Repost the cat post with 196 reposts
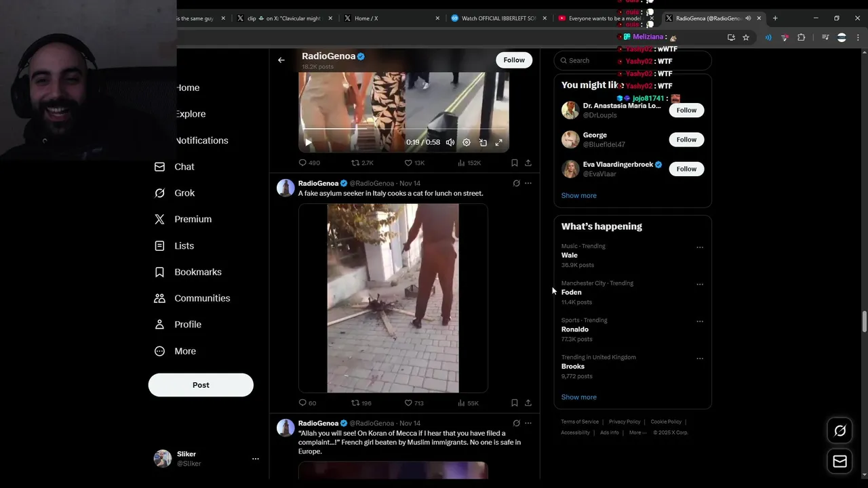 (x=361, y=403)
